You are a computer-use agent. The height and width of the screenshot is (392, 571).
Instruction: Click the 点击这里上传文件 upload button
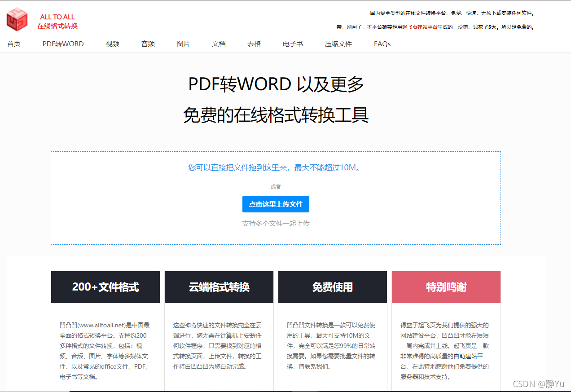pos(276,204)
